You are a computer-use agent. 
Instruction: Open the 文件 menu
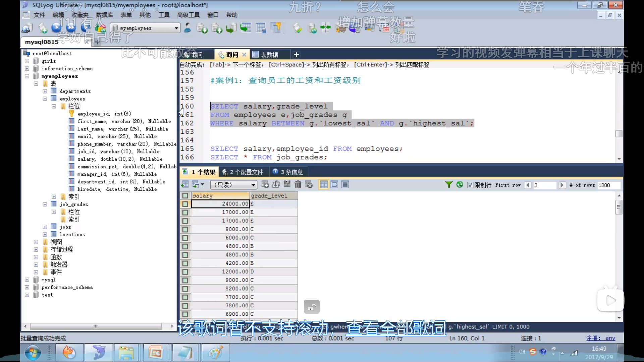click(39, 15)
